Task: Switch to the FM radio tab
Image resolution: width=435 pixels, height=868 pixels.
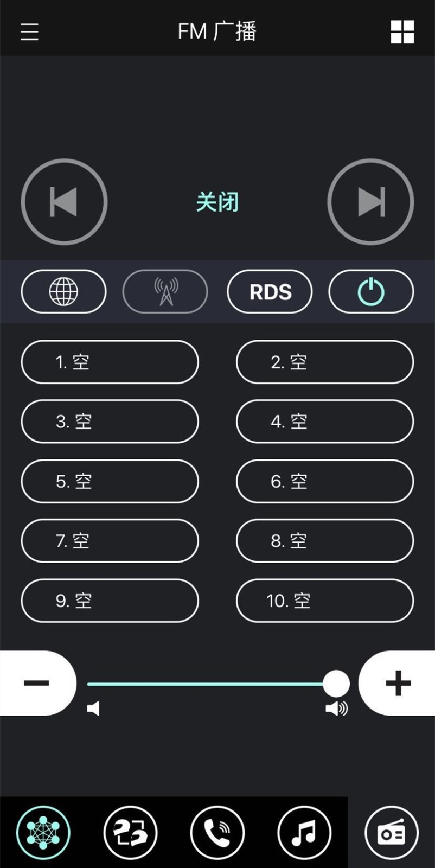Action: point(391,833)
